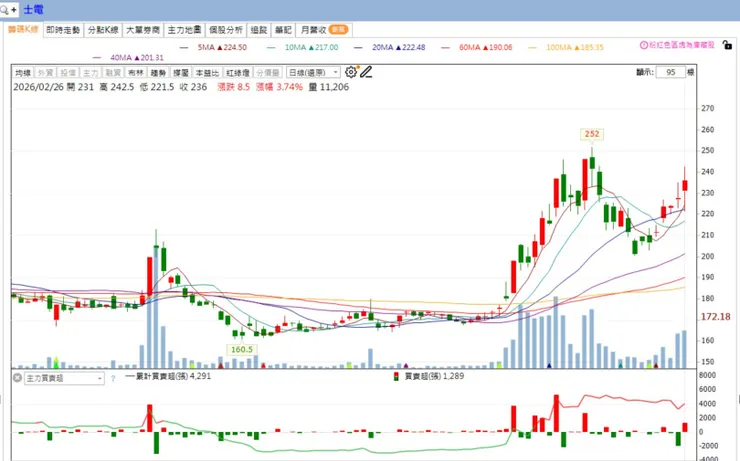740x461 pixels.
Task: Click the lock icon at top right
Action: 727,45
